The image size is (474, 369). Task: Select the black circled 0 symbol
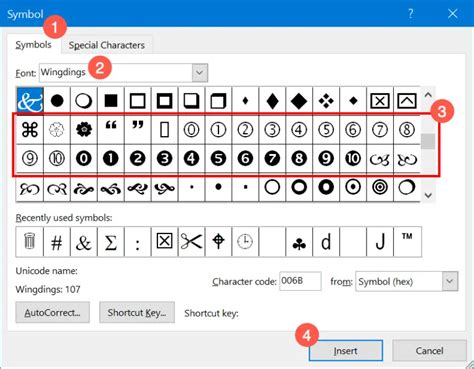click(84, 158)
